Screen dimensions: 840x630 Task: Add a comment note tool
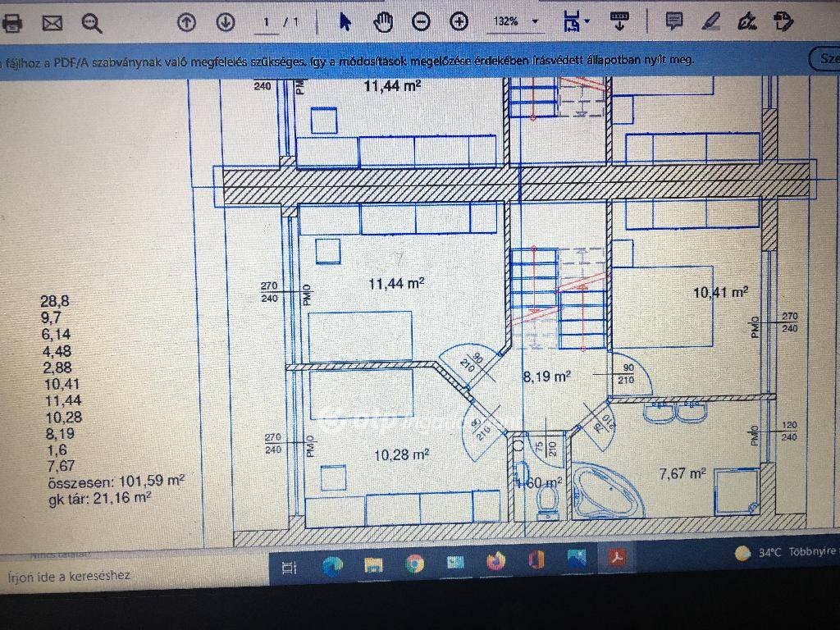(674, 21)
